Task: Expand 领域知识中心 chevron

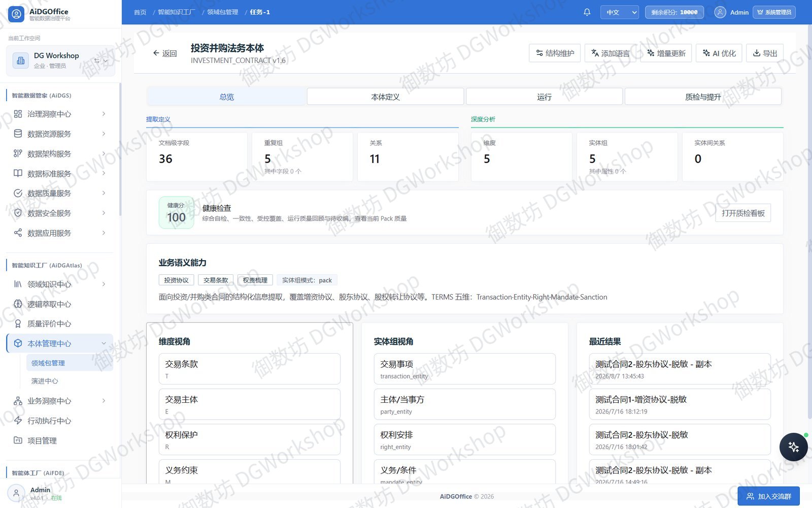Action: click(x=104, y=284)
